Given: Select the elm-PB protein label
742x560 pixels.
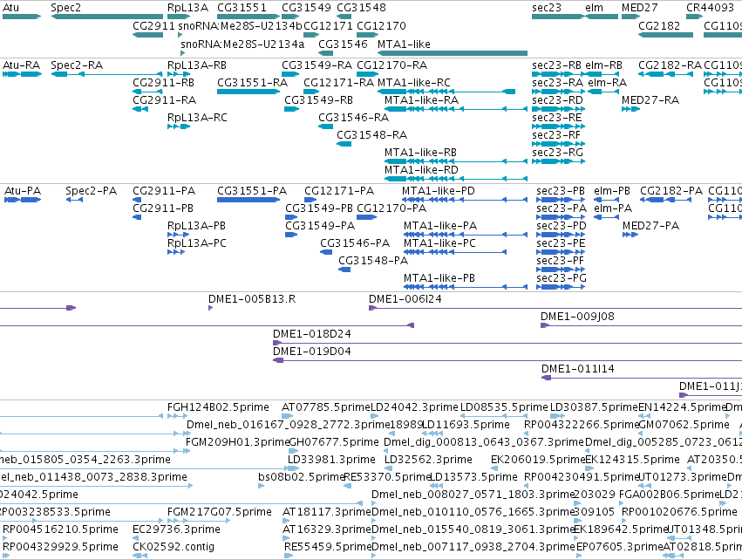Looking at the screenshot, I should coord(612,191).
